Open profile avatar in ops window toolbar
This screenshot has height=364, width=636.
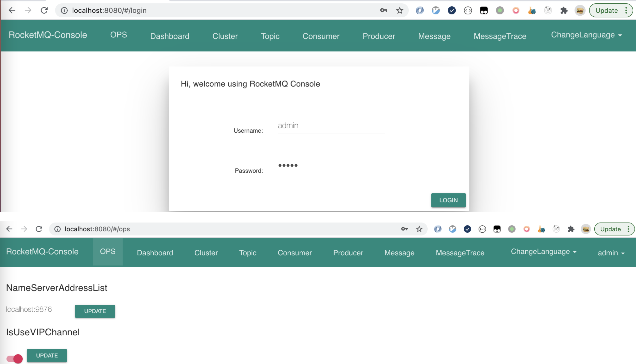pyautogui.click(x=586, y=229)
